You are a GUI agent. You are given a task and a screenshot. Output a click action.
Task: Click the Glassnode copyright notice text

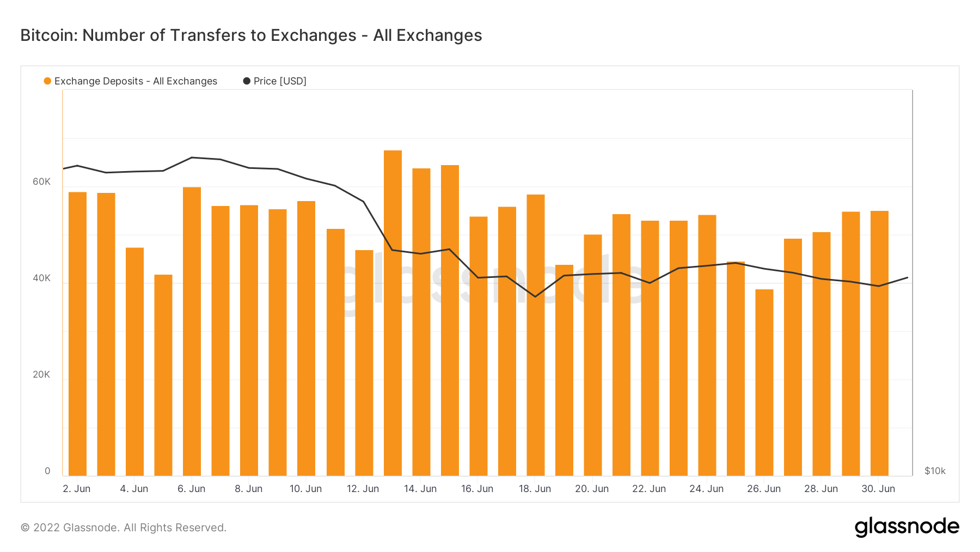click(123, 527)
